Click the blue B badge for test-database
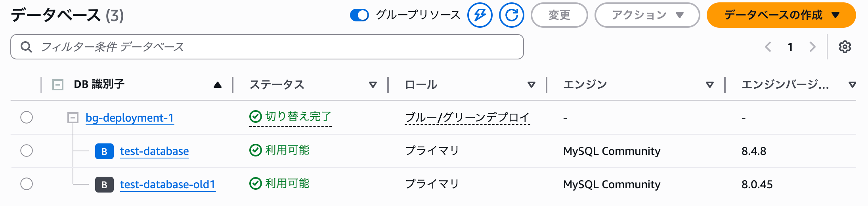868x206 pixels. coord(104,151)
